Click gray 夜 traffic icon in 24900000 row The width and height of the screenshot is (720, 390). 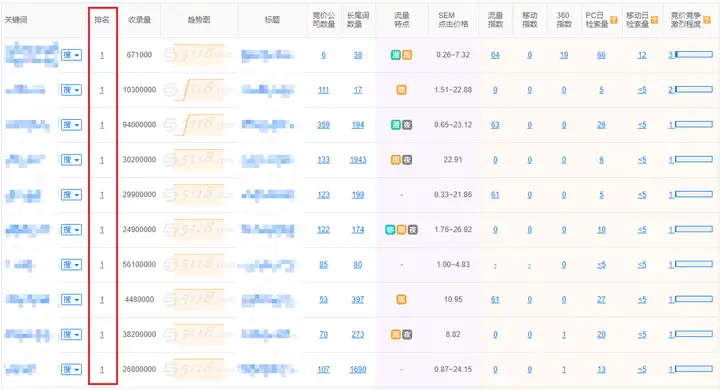(413, 230)
